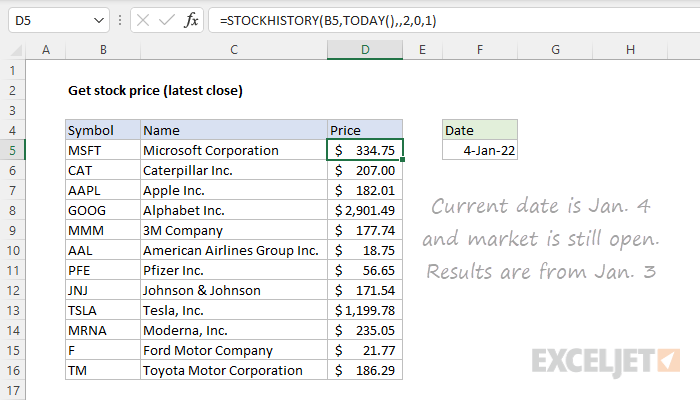Open the Name Box dropdown arrow

click(x=99, y=21)
